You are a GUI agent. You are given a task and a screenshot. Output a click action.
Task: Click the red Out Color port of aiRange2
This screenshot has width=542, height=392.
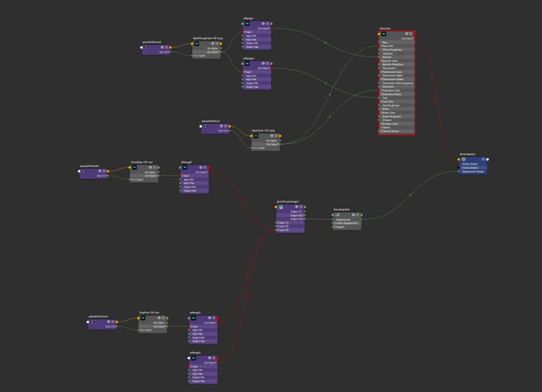pos(218,323)
